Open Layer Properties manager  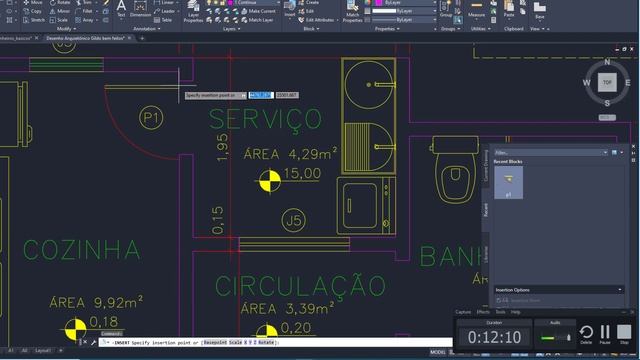pos(193,11)
